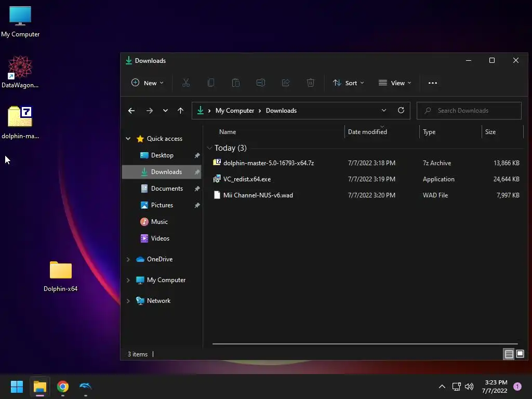
Task: Select Downloads in Quick access
Action: coord(162,171)
